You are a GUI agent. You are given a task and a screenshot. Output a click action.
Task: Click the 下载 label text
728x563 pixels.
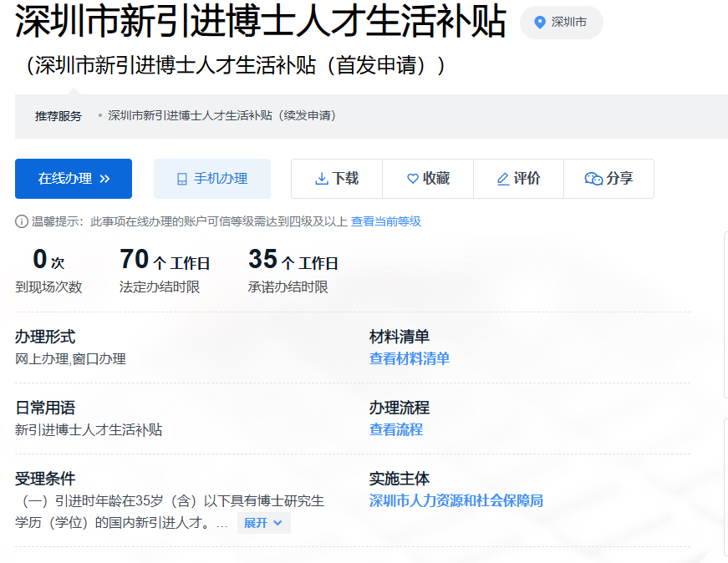pos(345,178)
